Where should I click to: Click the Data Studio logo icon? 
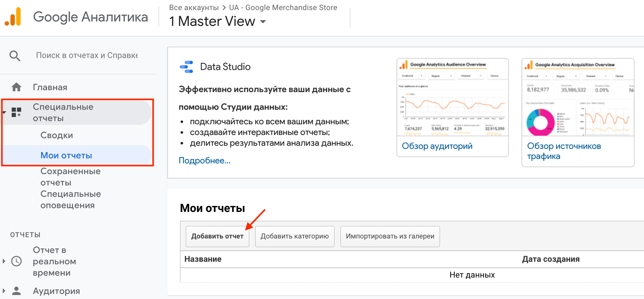[186, 67]
